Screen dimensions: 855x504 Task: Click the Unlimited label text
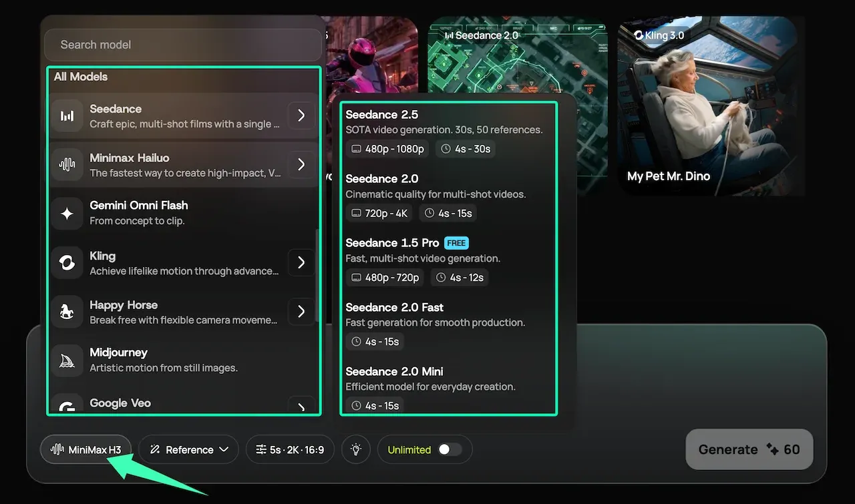pyautogui.click(x=409, y=450)
